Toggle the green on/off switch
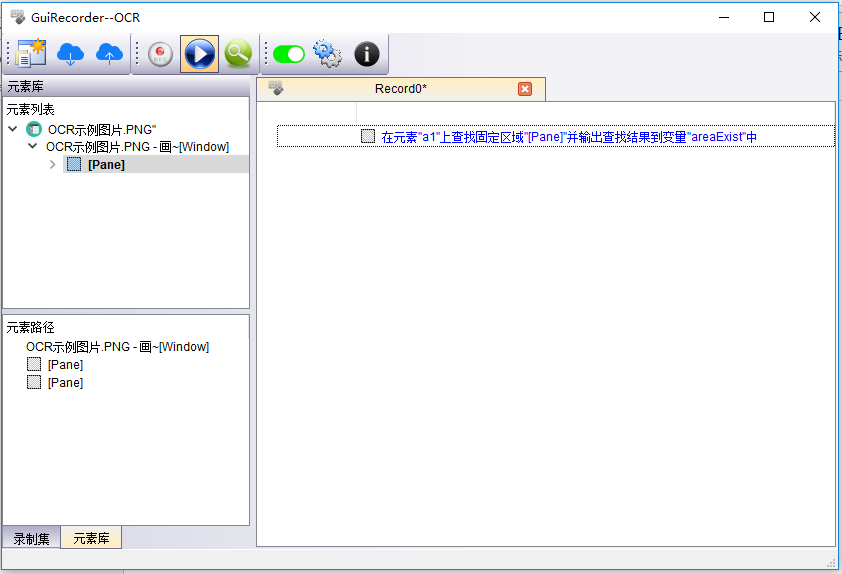This screenshot has width=842, height=574. point(289,54)
